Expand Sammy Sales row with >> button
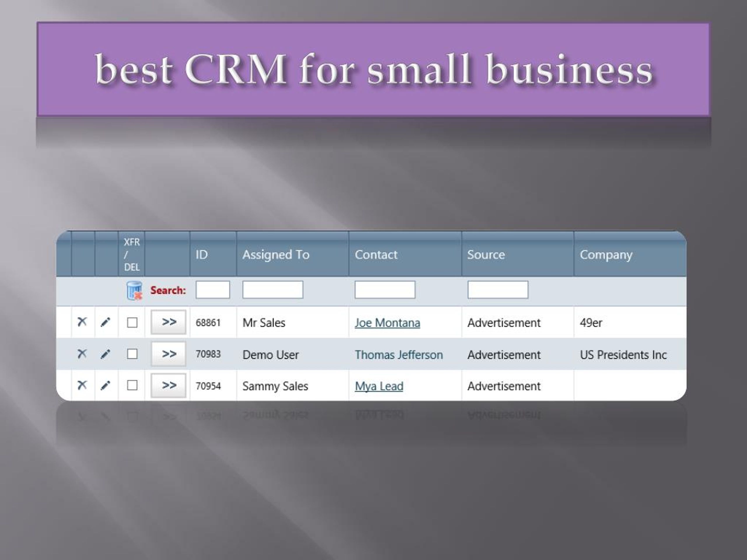747x560 pixels. tap(169, 386)
